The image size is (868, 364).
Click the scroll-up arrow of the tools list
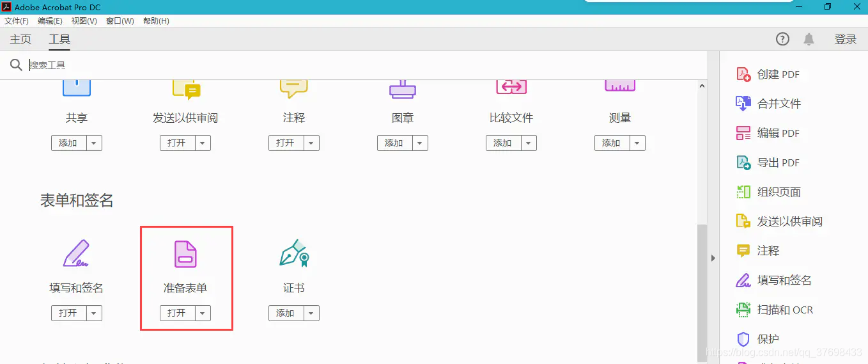702,86
